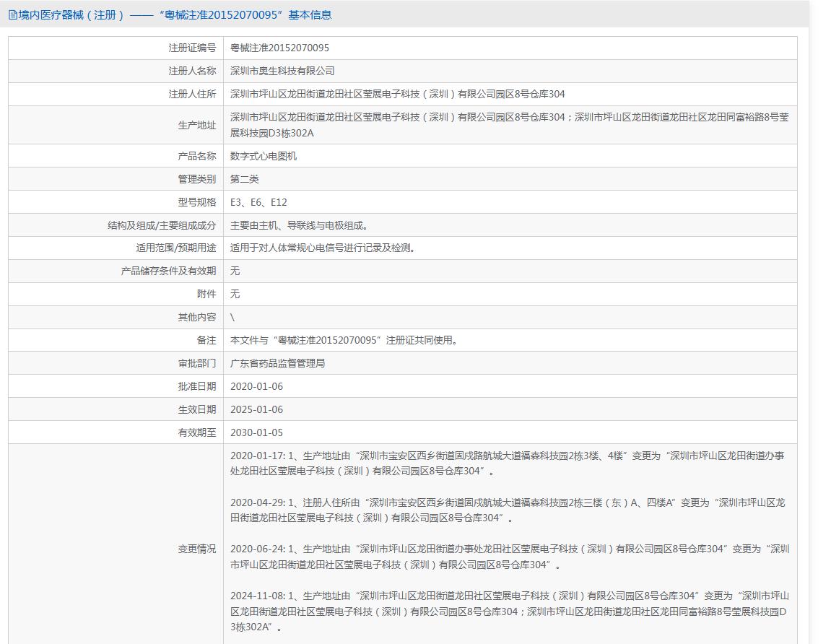The height and width of the screenshot is (644, 831).
Task: Select company name 深圳市奥生科技有限公司
Action: click(x=282, y=71)
